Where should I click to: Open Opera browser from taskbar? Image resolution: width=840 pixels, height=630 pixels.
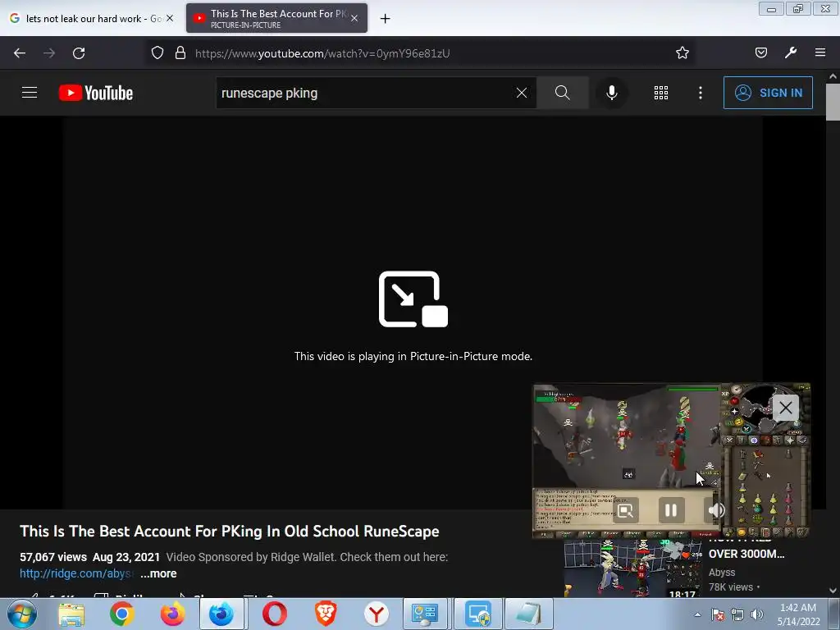[275, 614]
